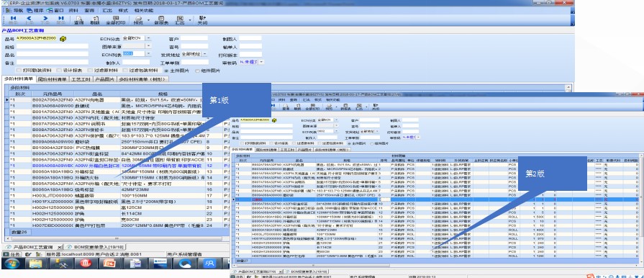Open the ECN列表 dropdown list
This screenshot has width=644, height=278.
(148, 54)
